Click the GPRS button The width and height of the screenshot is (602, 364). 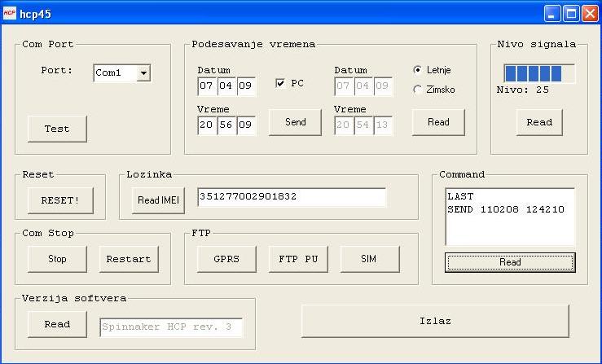(226, 259)
